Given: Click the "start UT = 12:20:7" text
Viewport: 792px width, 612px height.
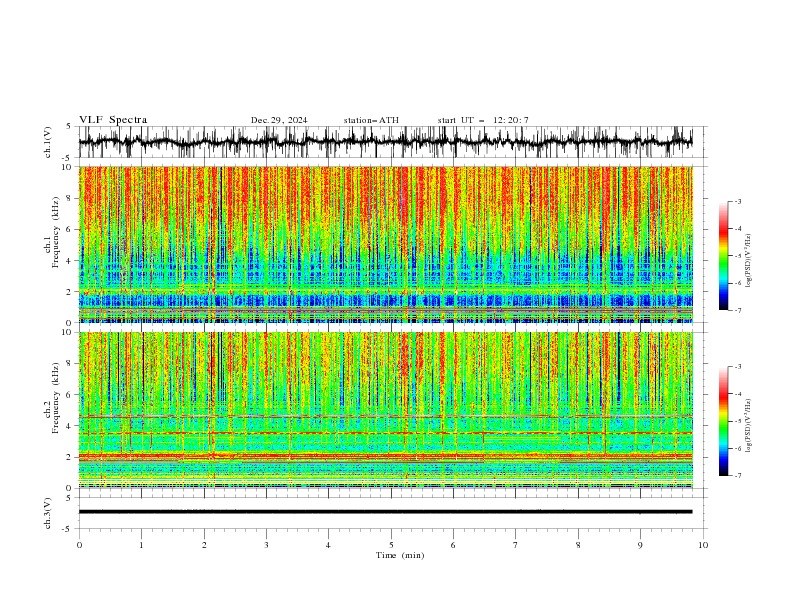Looking at the screenshot, I should tap(483, 120).
